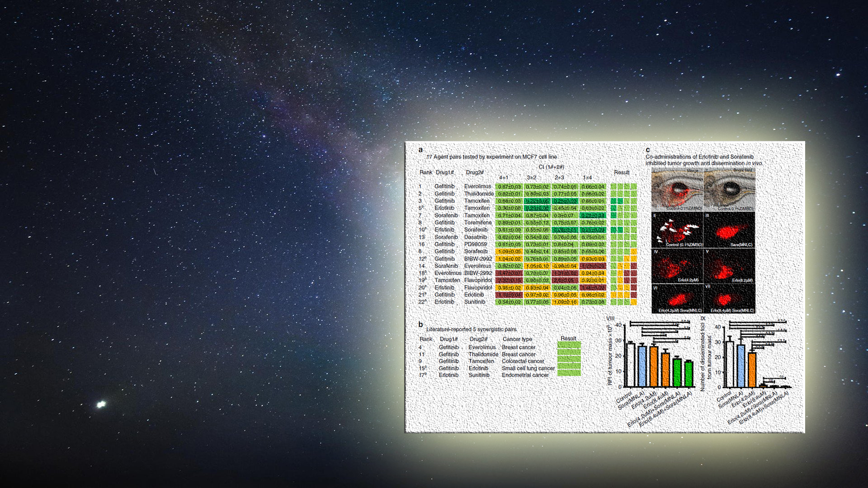Viewport: 868px width, 488px height.
Task: Click the cell '0.36±0.08' in rank 5 row
Action: point(509,208)
